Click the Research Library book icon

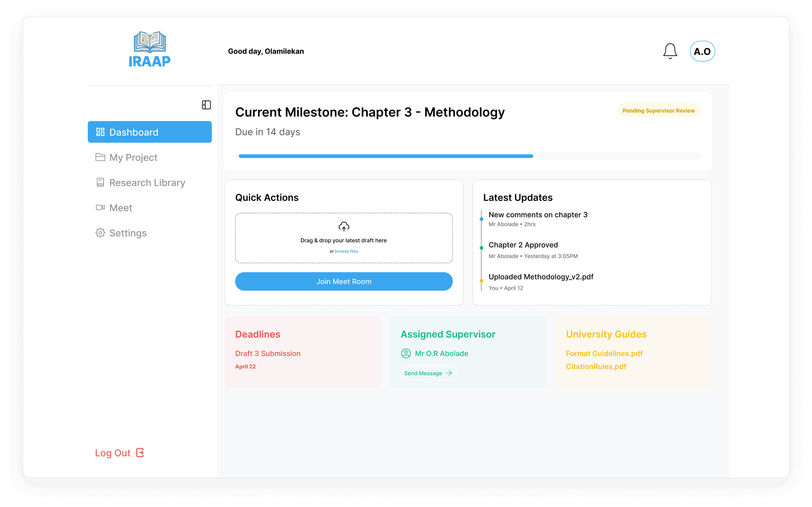point(100,182)
